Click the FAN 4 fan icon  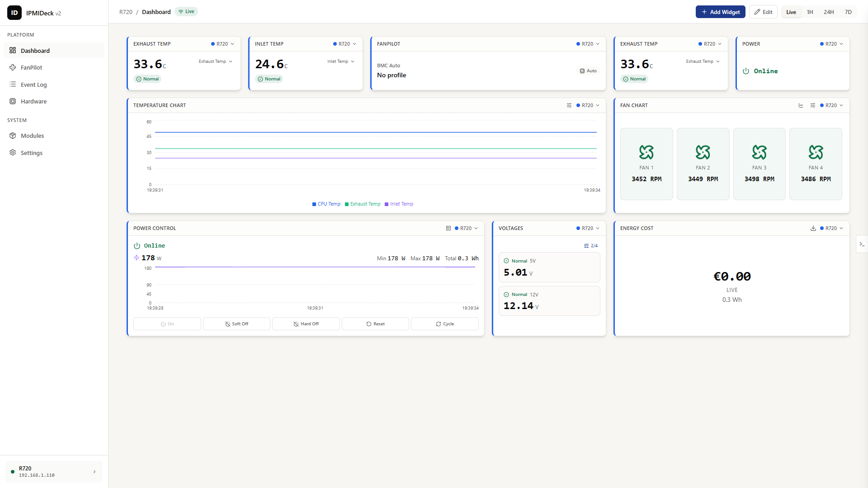tap(816, 152)
